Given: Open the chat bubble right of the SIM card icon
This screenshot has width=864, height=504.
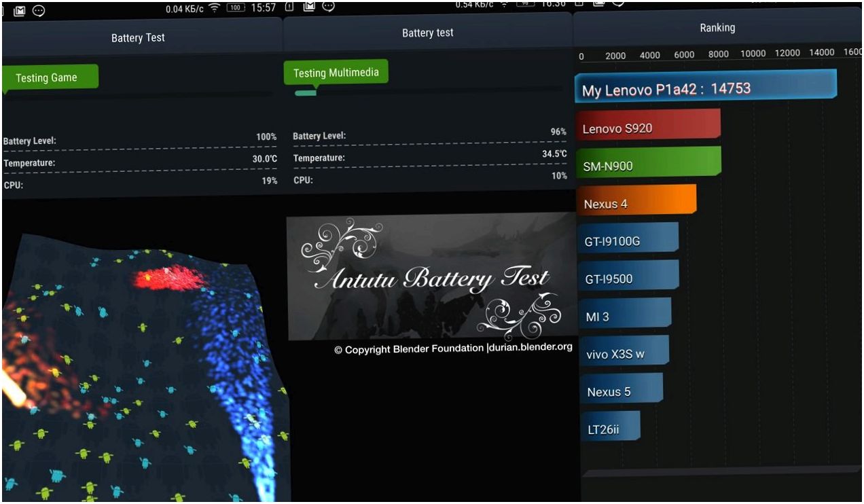Looking at the screenshot, I should 328,7.
